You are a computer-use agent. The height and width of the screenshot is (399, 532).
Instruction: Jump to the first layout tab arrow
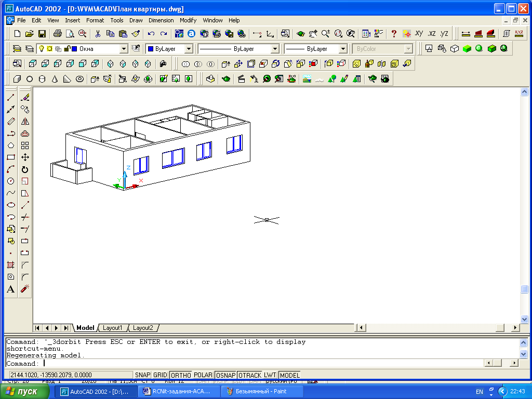[37, 328]
